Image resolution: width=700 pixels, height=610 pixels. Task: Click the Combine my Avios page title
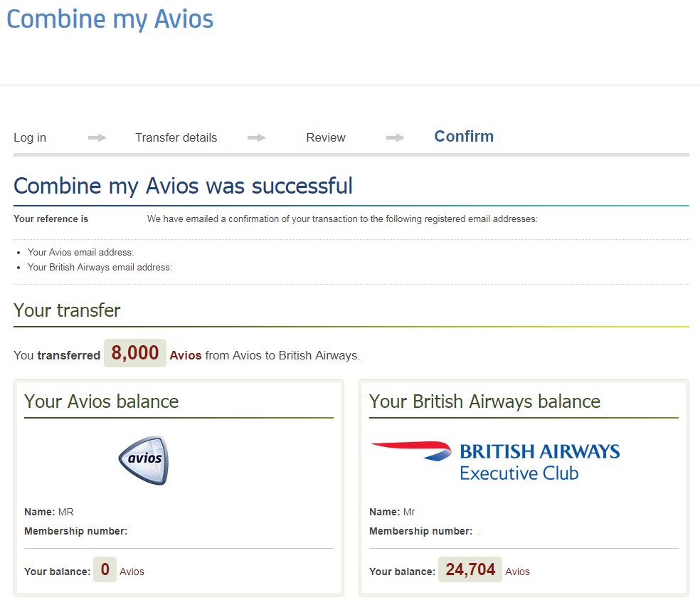point(110,19)
